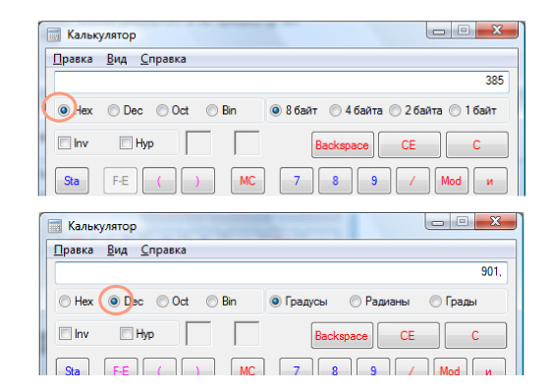The height and width of the screenshot is (392, 551).
Task: Click F-E button in top calculator
Action: pyautogui.click(x=120, y=181)
